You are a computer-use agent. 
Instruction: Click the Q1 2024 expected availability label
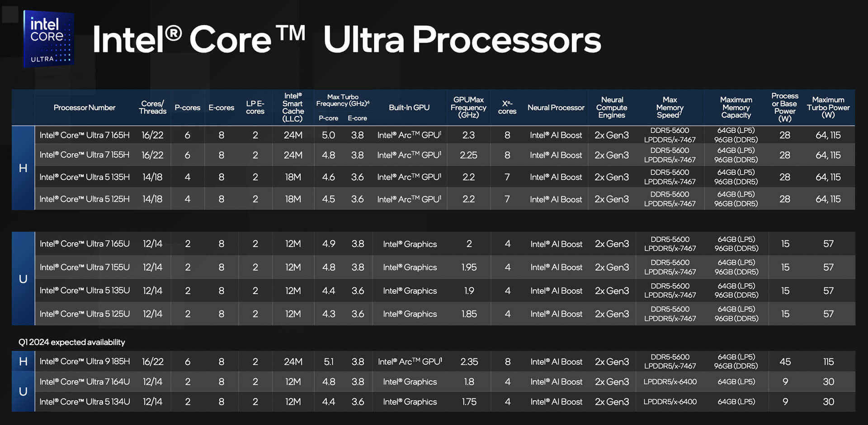click(x=71, y=342)
